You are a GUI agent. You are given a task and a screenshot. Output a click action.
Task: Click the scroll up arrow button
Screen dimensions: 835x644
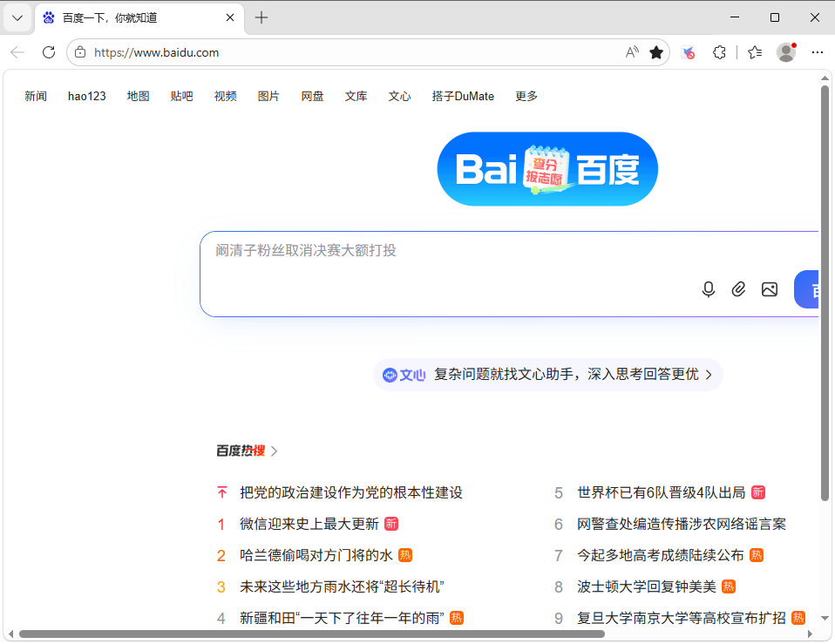pos(825,78)
